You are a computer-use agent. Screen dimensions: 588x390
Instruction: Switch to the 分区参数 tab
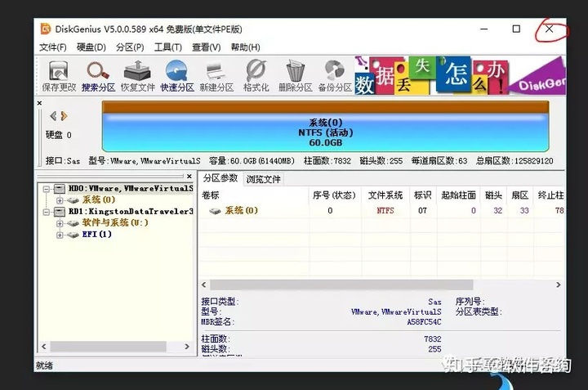point(220,178)
